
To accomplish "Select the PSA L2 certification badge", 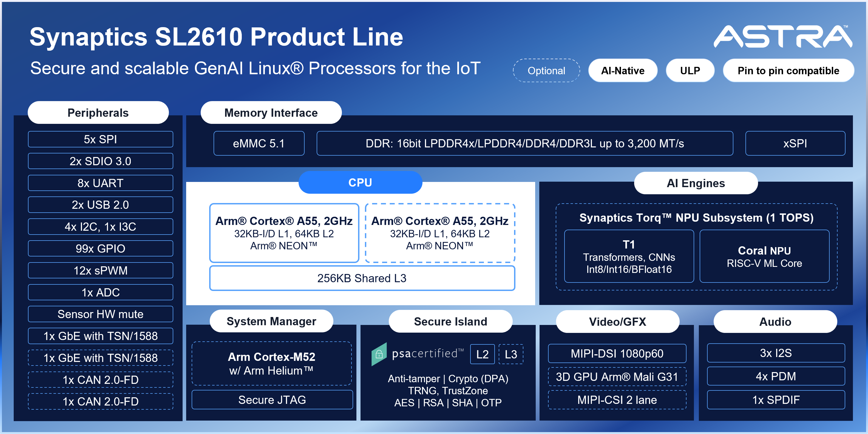I will click(482, 354).
